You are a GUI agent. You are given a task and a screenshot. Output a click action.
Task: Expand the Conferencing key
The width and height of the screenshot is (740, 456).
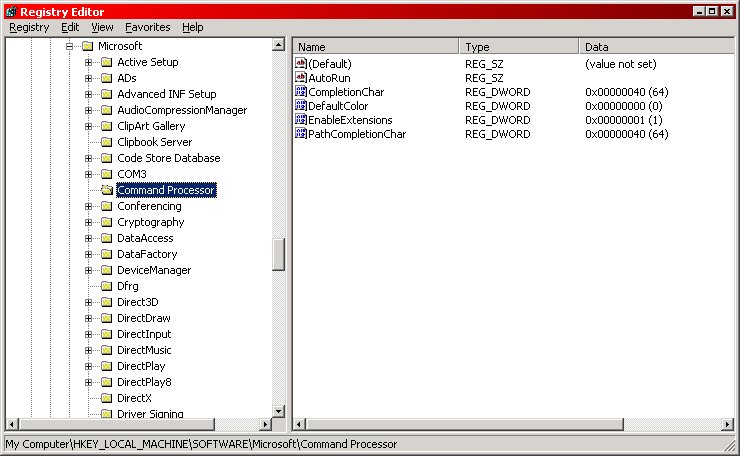88,206
